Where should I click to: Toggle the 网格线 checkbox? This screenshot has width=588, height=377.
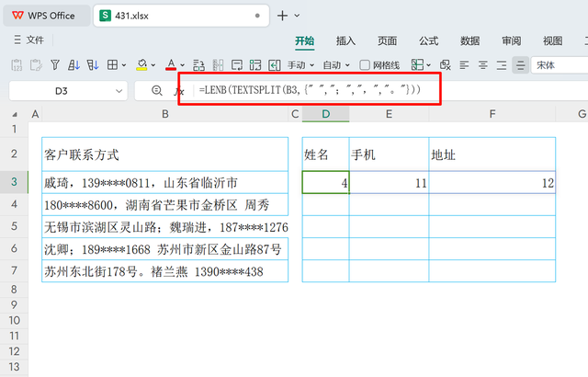pos(365,65)
